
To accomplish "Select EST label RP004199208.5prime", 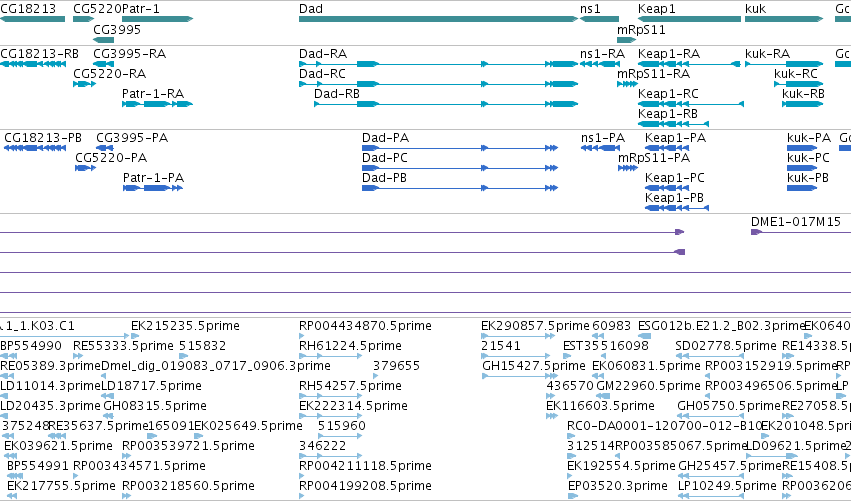I will [365, 486].
